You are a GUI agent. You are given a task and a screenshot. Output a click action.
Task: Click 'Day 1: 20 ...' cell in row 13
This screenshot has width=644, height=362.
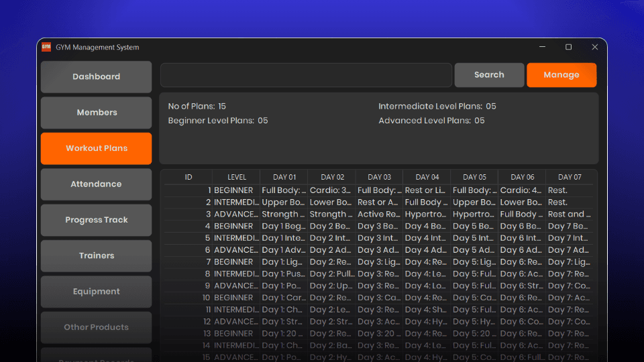[284, 333]
